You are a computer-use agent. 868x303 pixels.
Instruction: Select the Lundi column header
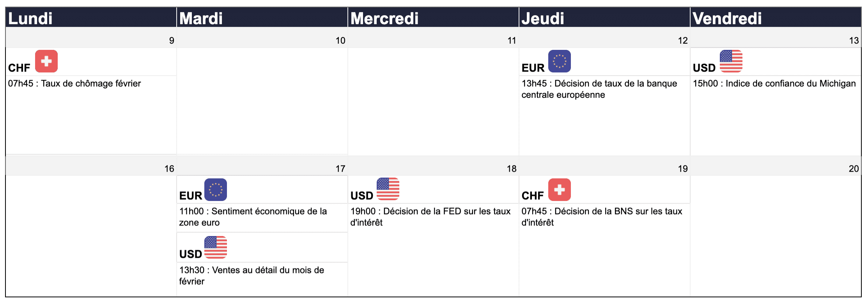click(x=30, y=18)
